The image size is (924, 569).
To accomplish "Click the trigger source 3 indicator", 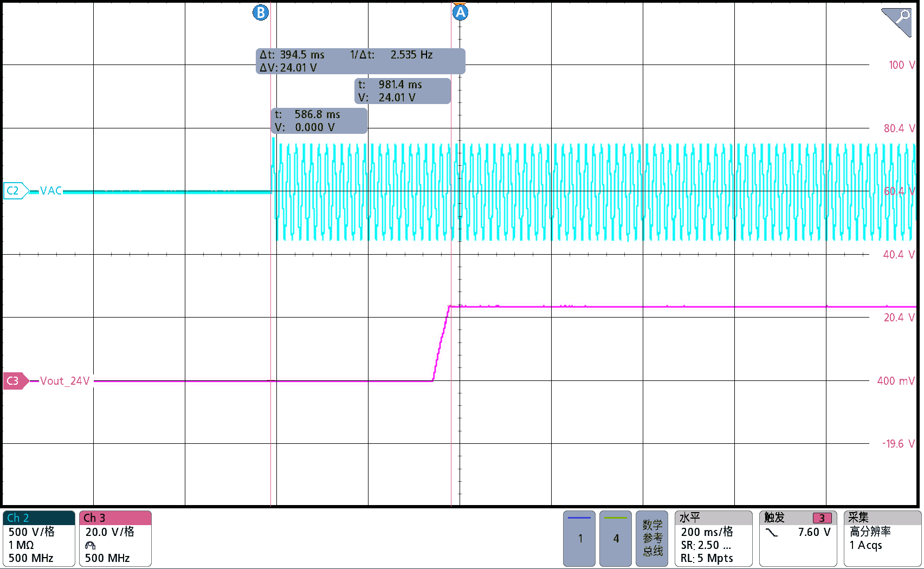I will (822, 518).
